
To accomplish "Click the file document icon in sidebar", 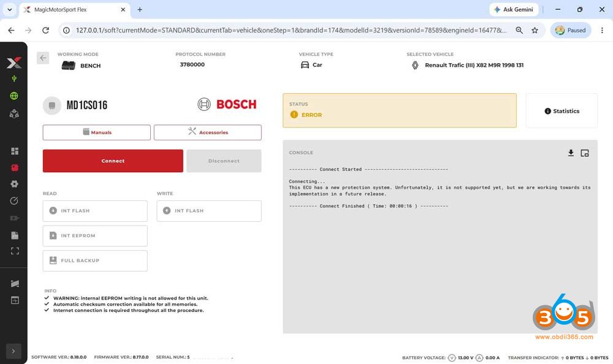I will (15, 235).
